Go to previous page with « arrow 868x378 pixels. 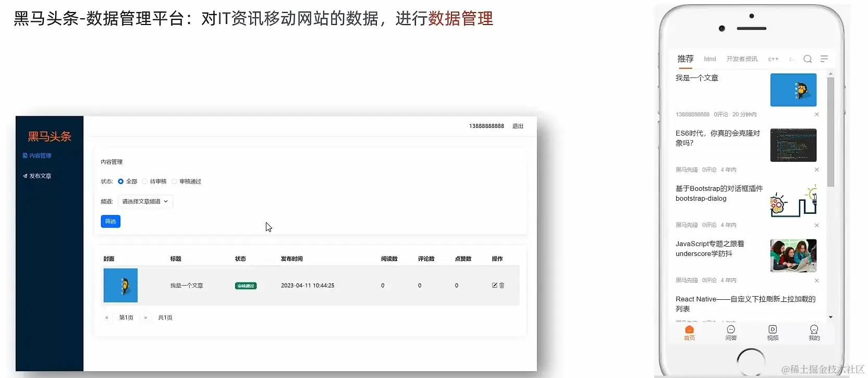(x=107, y=318)
